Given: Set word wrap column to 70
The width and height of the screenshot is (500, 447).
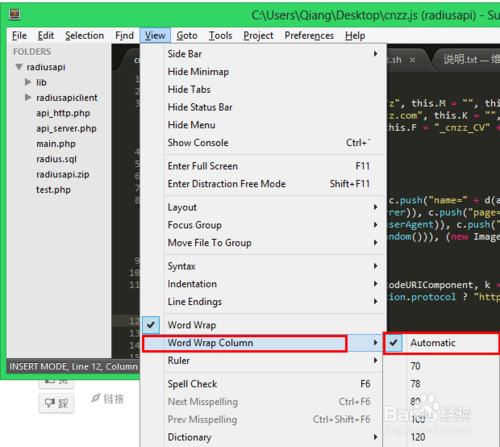Looking at the screenshot, I should (x=442, y=366).
